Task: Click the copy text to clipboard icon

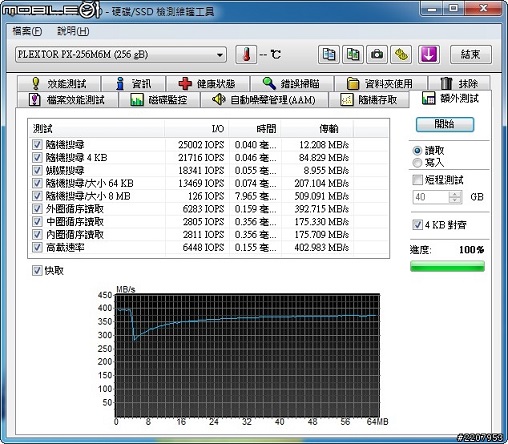Action: [329, 54]
